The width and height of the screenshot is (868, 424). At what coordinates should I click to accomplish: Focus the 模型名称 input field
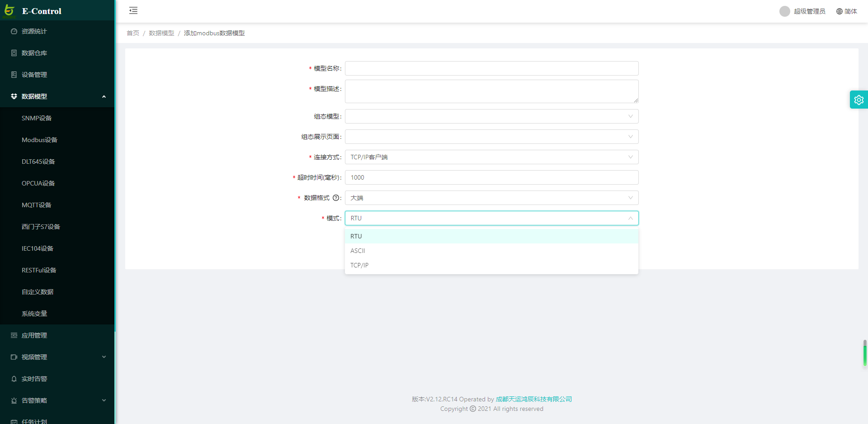tap(492, 68)
